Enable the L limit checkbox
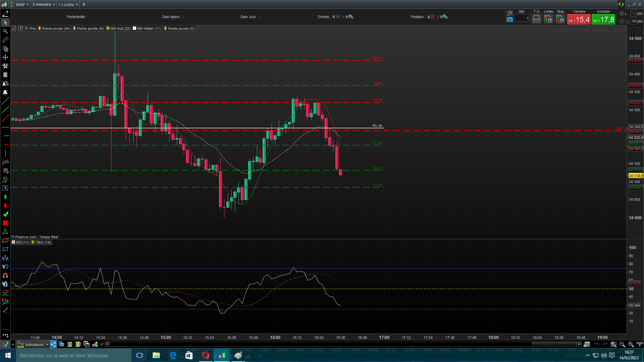 622,13
